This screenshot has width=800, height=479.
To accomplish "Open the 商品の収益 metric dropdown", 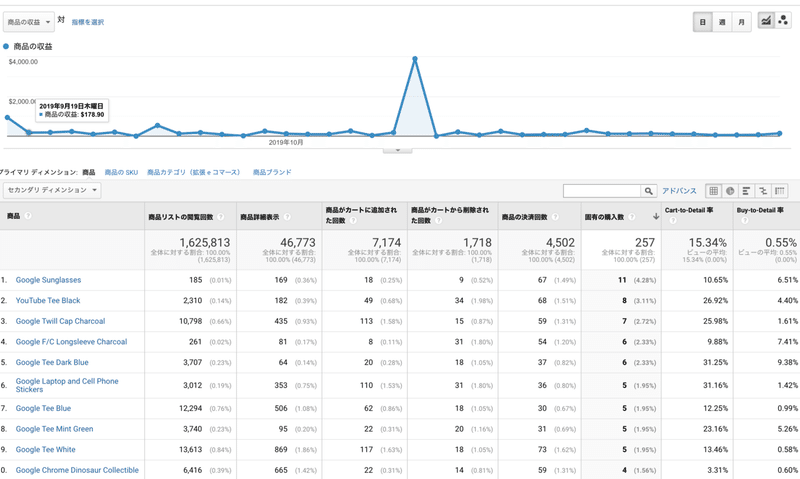I will tap(29, 22).
